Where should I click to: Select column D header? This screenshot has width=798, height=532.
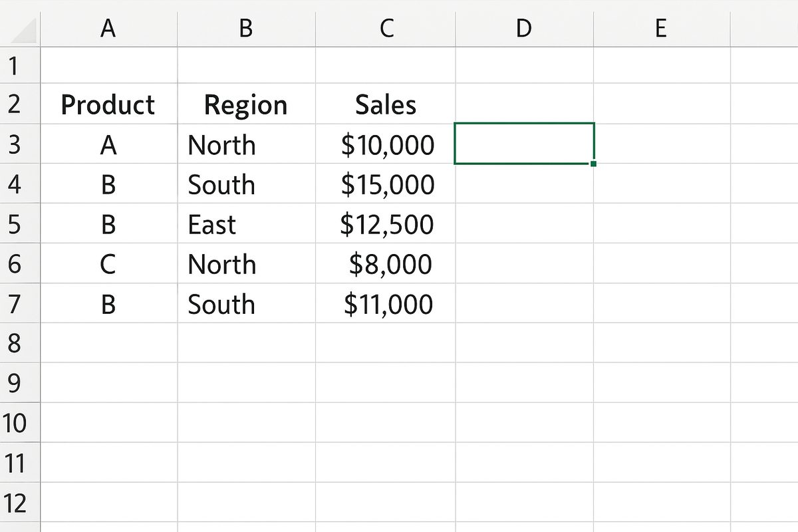point(525,28)
